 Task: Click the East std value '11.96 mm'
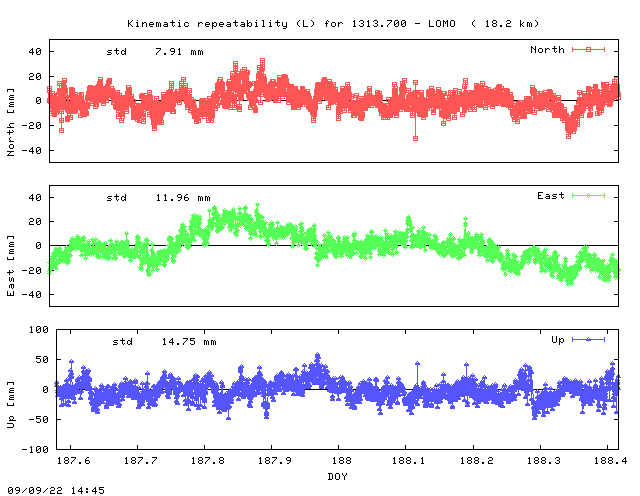point(183,198)
